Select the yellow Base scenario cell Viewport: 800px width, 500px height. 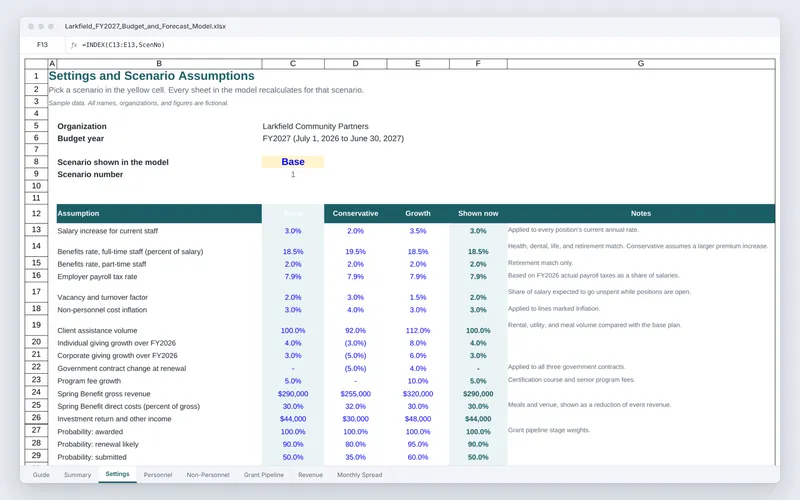coord(293,162)
